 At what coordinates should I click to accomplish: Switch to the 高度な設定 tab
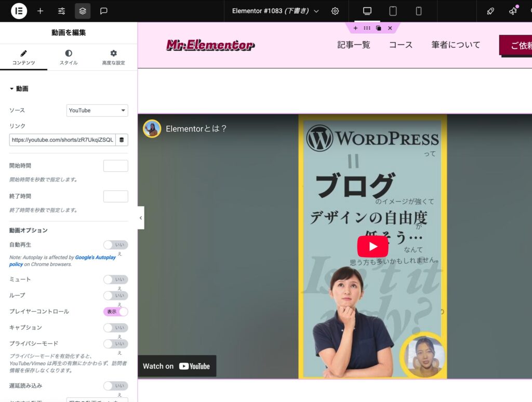pos(113,57)
